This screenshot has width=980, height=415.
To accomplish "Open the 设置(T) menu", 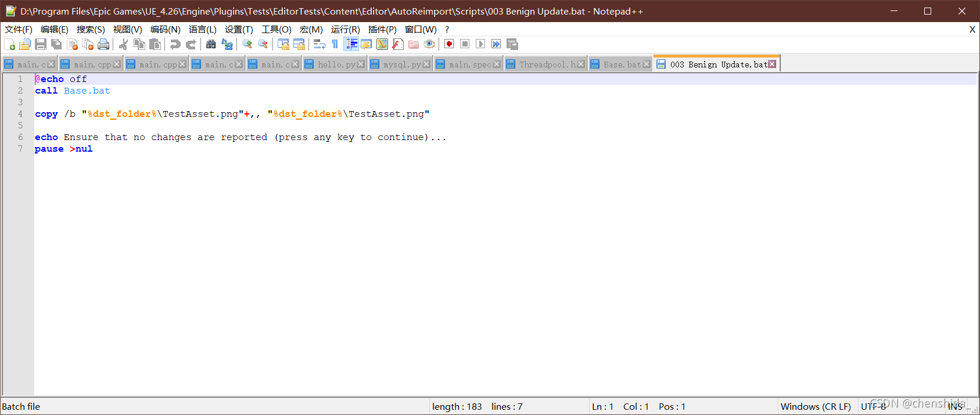I will click(239, 29).
